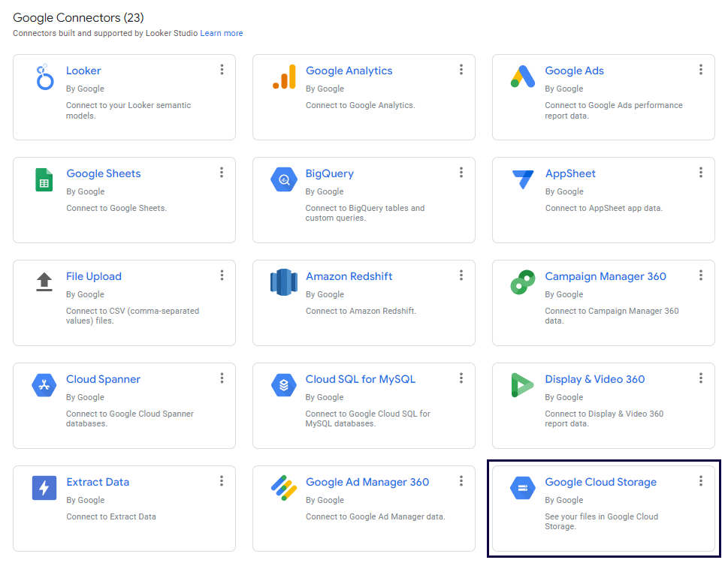Viewport: 728px width, 563px height.
Task: Click the AppSheet logo icon
Action: pyautogui.click(x=522, y=180)
